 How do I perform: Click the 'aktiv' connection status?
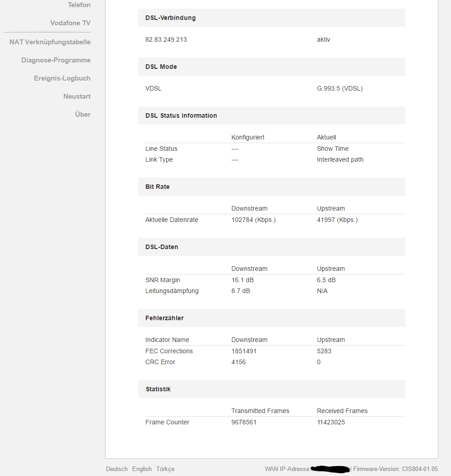click(323, 39)
